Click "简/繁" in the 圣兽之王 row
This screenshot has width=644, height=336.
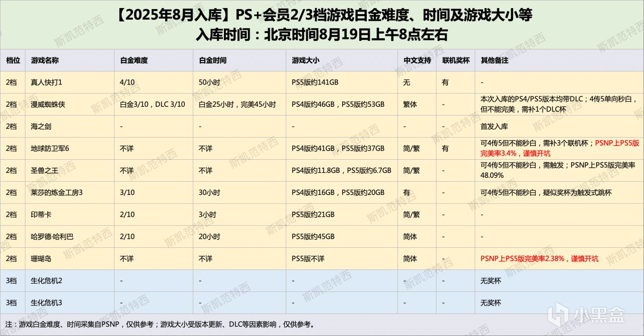pyautogui.click(x=411, y=171)
